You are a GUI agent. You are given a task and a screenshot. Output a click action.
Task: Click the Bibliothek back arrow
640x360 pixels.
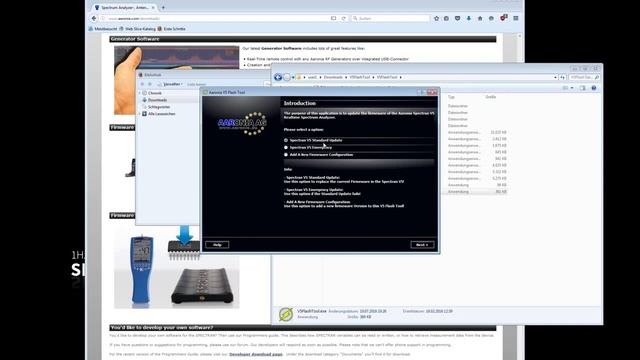pos(142,84)
